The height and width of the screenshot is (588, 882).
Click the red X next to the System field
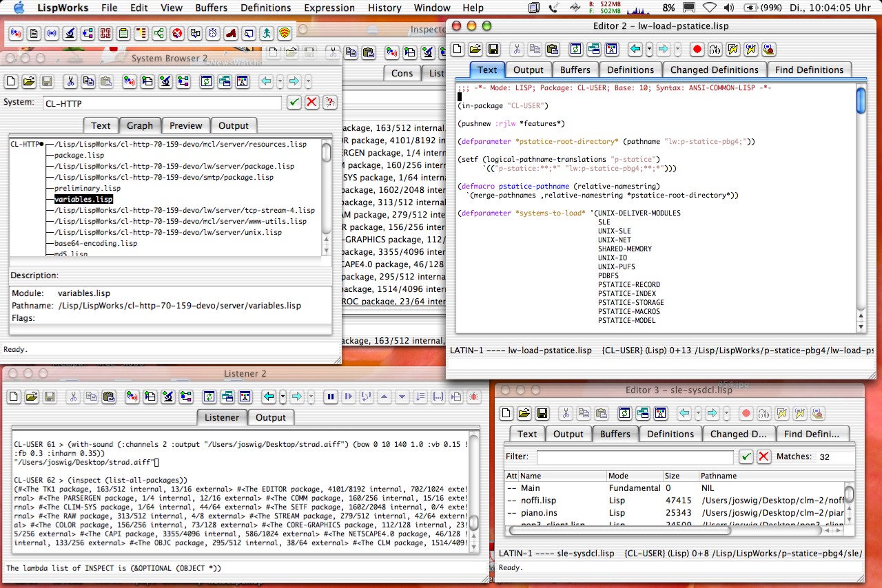(312, 102)
